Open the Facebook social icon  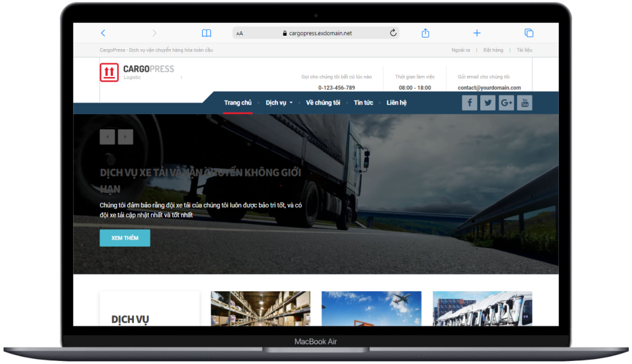(469, 103)
